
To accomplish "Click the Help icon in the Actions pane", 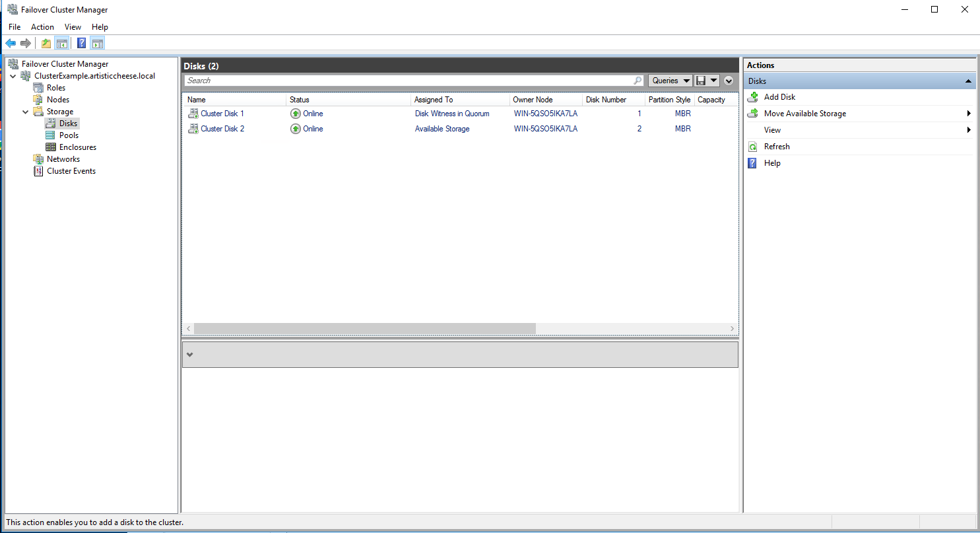I will point(752,163).
